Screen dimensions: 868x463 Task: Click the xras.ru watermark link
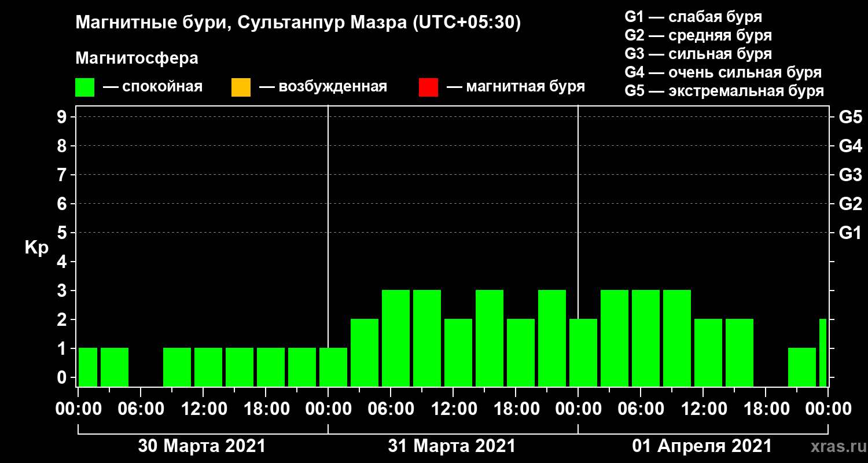[x=835, y=447]
